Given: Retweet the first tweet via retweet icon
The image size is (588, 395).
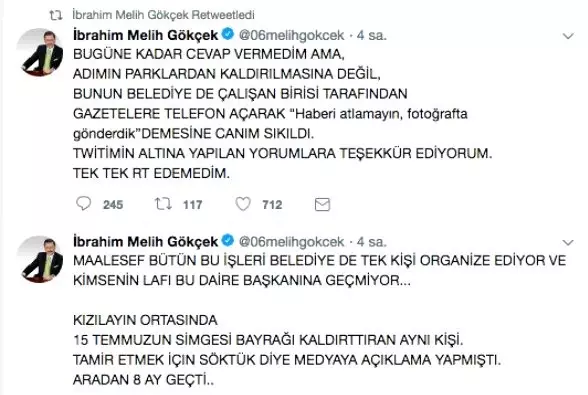Looking at the screenshot, I should click(x=163, y=204).
